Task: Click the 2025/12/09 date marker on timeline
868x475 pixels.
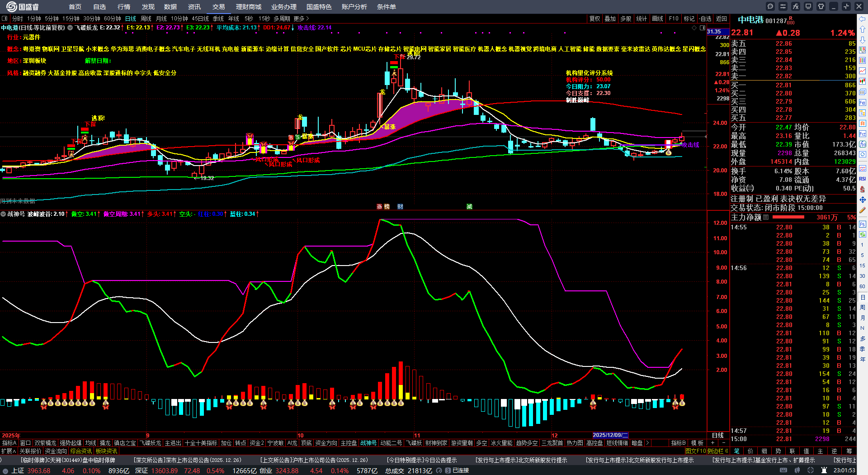Action: (x=610, y=435)
